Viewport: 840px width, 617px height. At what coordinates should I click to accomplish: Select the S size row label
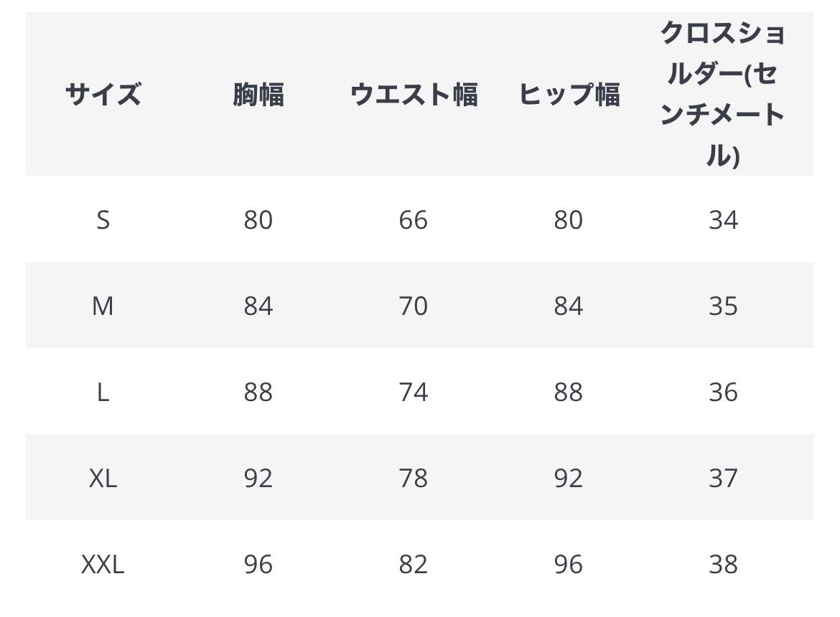[103, 220]
